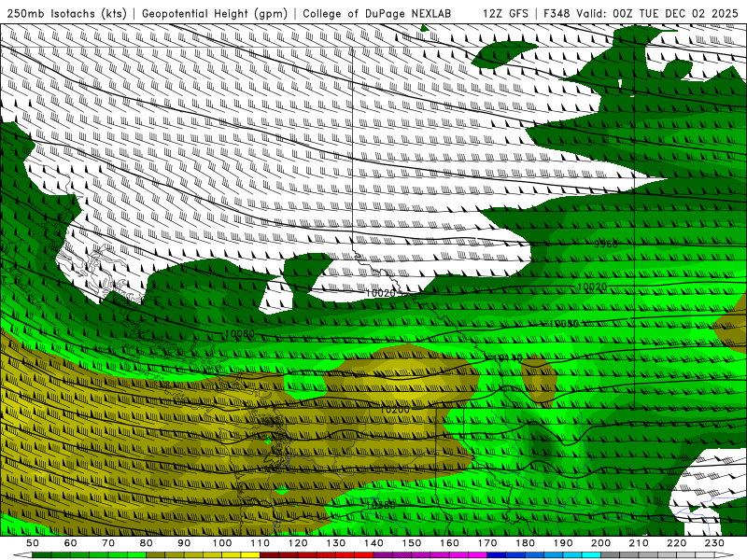Select the lightest gray swatch ending at 230

point(706,555)
